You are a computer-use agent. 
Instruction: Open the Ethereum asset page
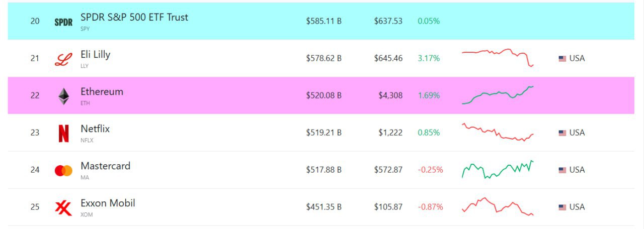pyautogui.click(x=102, y=91)
